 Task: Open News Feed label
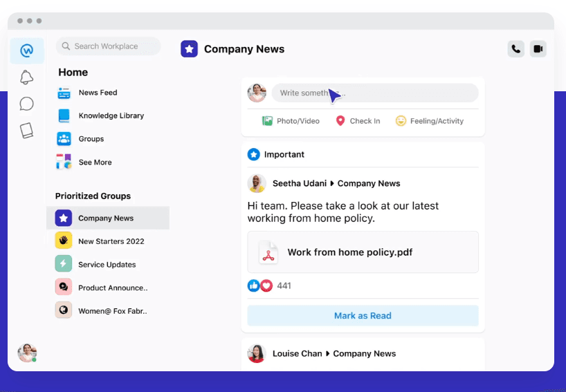click(x=98, y=93)
